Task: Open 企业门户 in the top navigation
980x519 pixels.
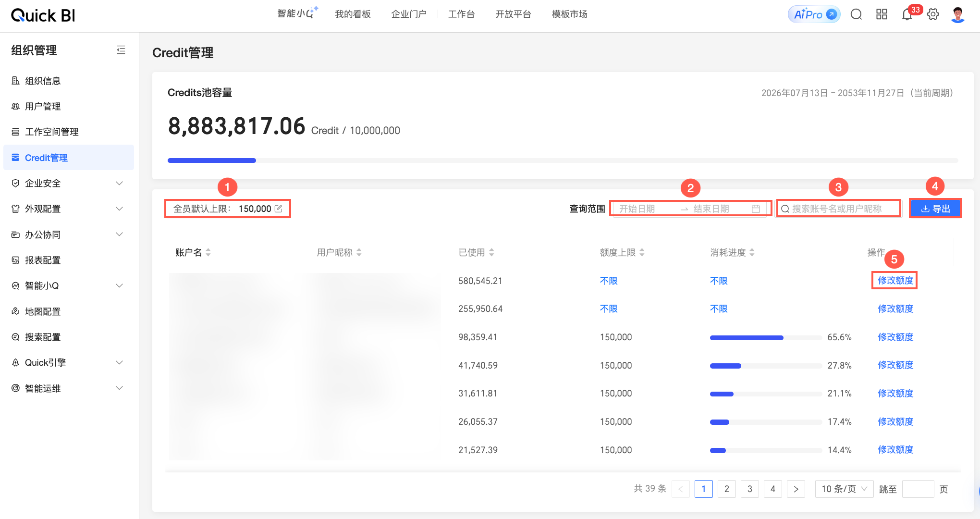Action: (x=409, y=14)
